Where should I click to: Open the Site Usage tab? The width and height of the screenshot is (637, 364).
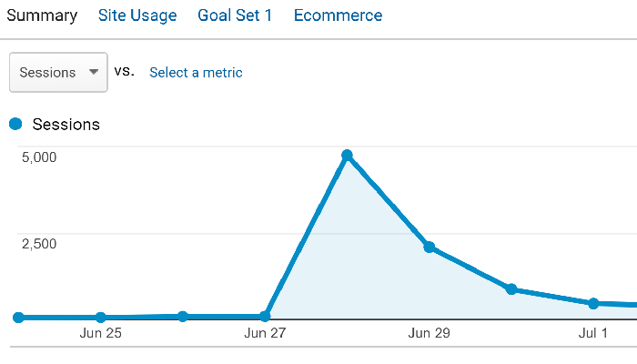(137, 15)
